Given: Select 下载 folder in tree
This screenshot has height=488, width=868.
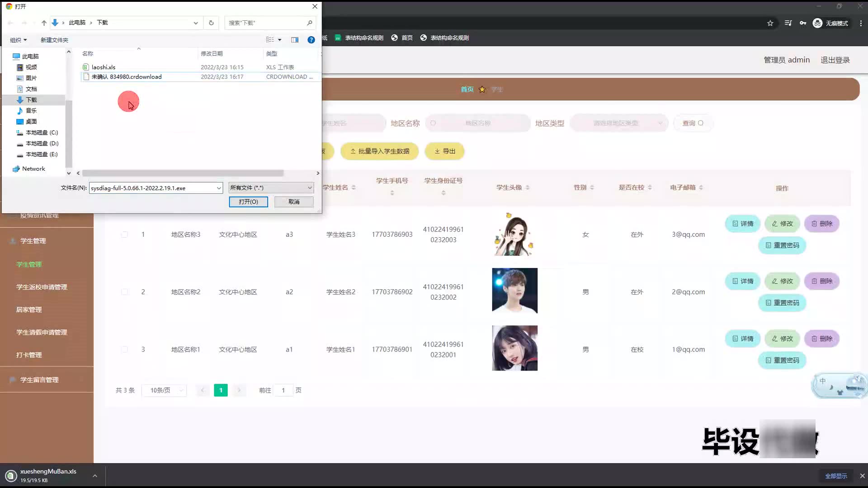Looking at the screenshot, I should (x=31, y=100).
